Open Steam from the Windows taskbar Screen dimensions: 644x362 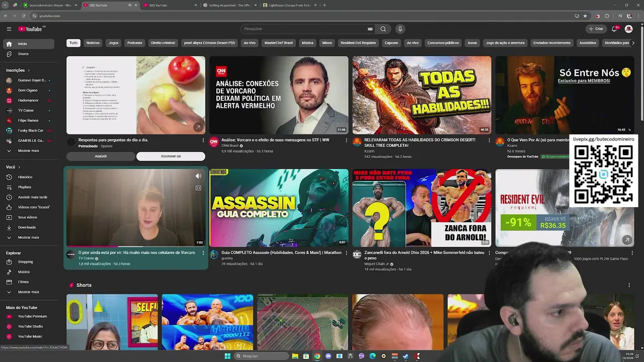(x=406, y=356)
